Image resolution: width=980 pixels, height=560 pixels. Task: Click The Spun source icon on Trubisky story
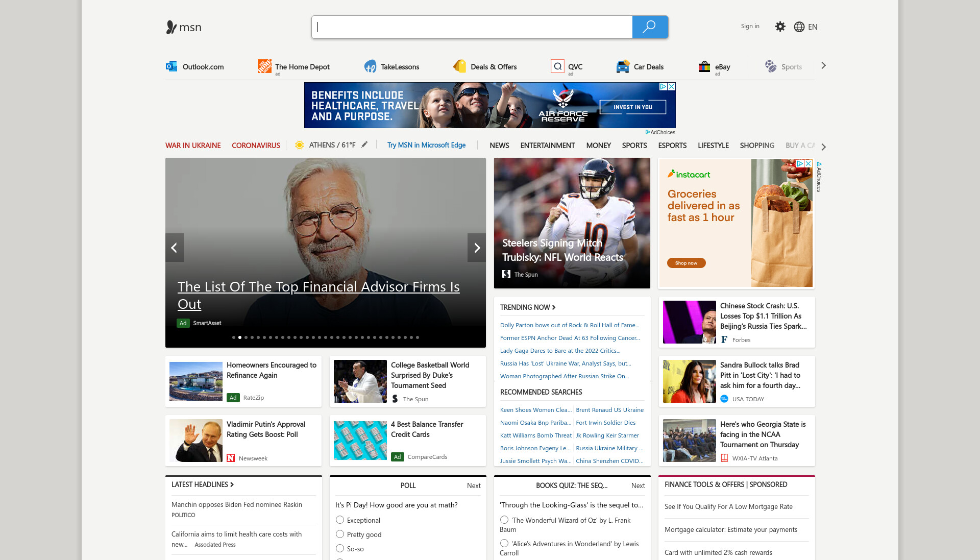coord(506,274)
